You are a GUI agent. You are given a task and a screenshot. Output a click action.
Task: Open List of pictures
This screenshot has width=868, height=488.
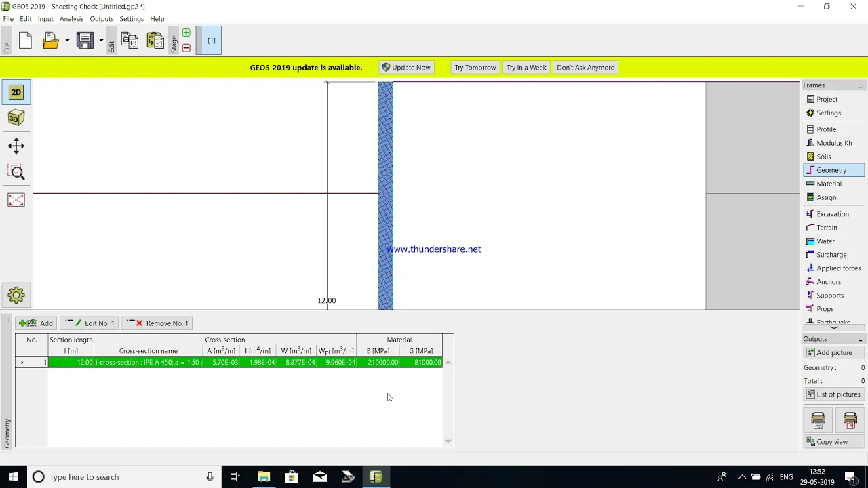tap(834, 394)
